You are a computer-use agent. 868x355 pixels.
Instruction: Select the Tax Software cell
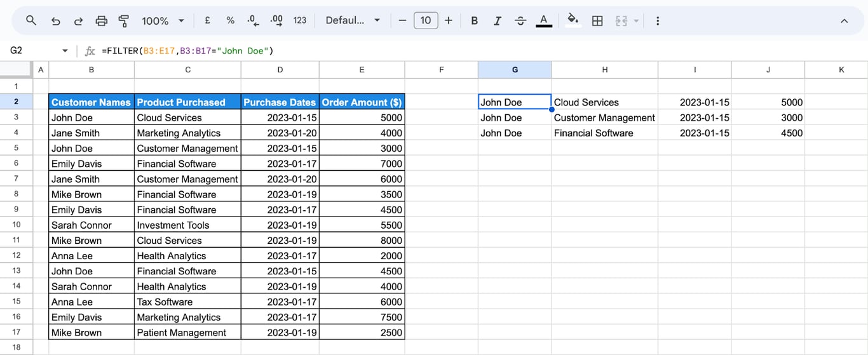(x=187, y=302)
